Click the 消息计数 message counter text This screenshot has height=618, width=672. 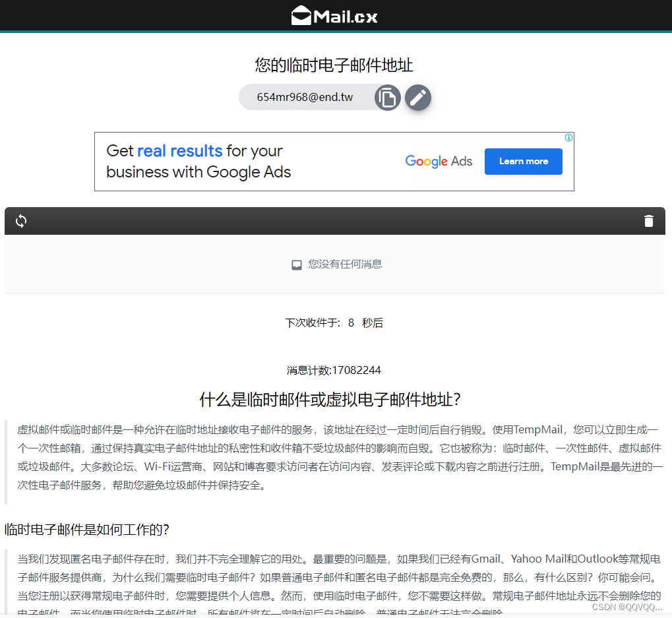[x=334, y=370]
